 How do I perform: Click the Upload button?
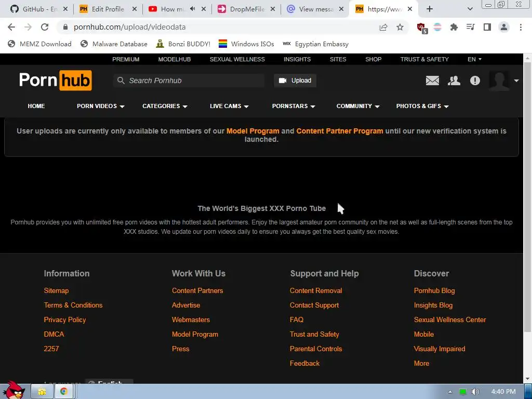tap(295, 81)
